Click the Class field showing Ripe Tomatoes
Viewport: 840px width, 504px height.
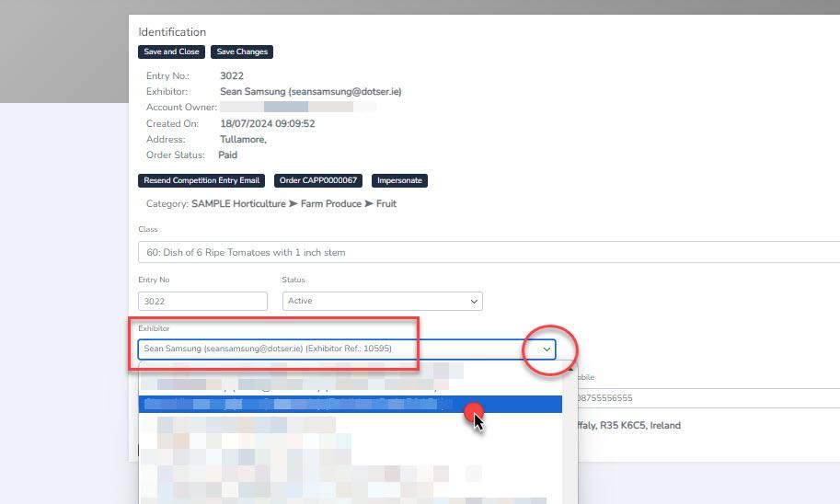[x=488, y=252]
